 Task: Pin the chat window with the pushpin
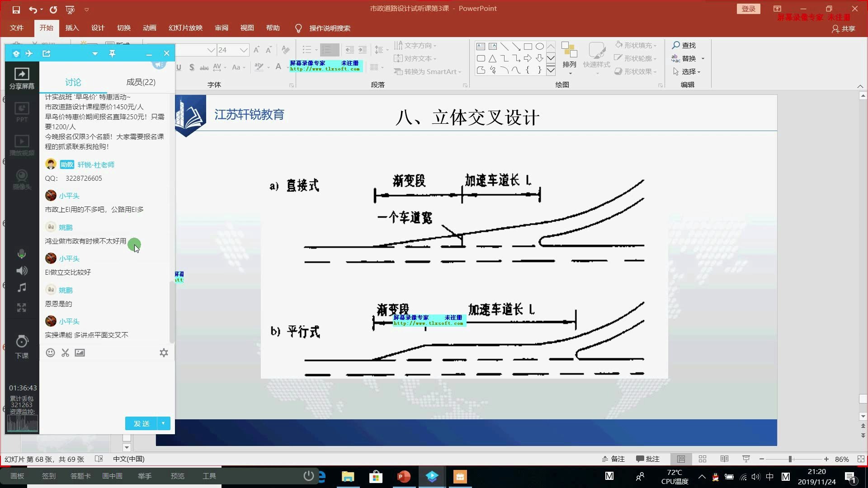[112, 53]
